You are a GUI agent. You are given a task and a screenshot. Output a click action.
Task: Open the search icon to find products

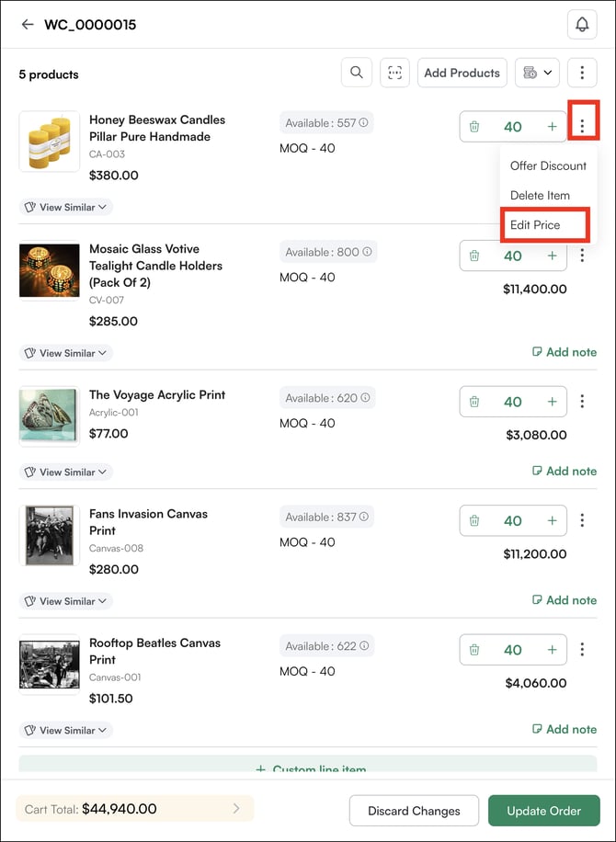point(357,73)
